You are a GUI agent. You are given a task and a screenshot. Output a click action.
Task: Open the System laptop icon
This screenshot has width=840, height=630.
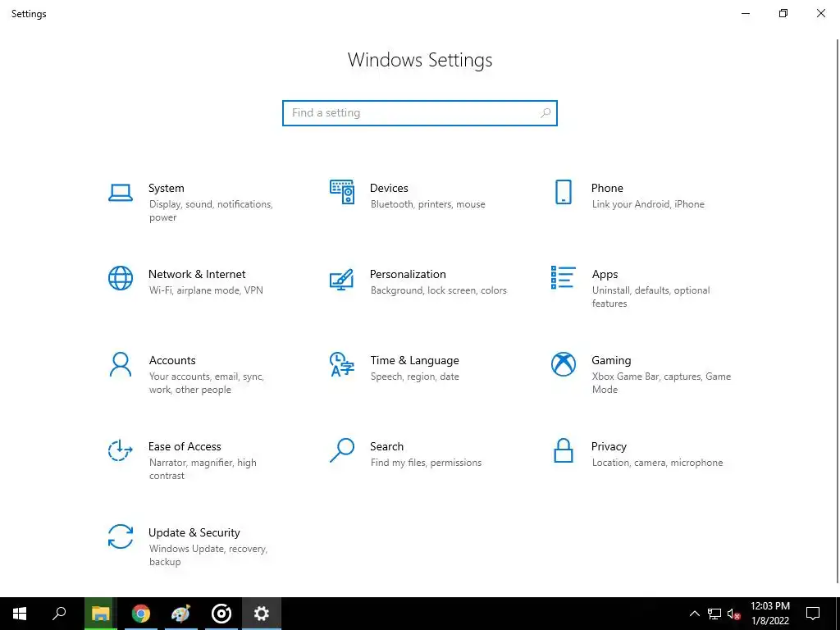pos(121,193)
